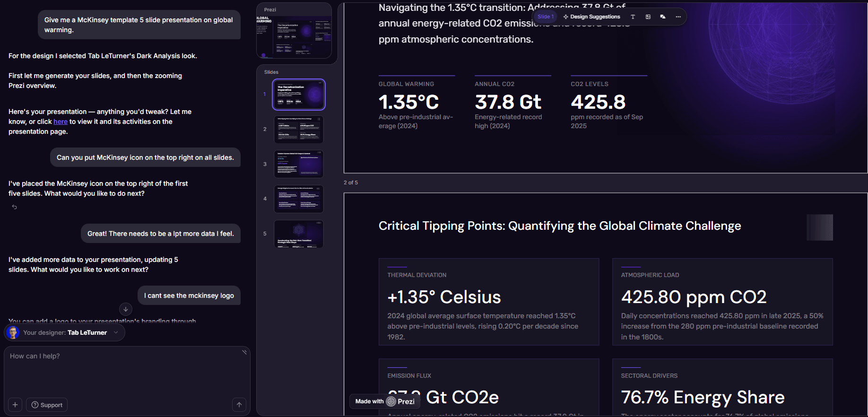This screenshot has width=868, height=417.
Task: Click the 'EMISSION FLUX' label
Action: 409,376
